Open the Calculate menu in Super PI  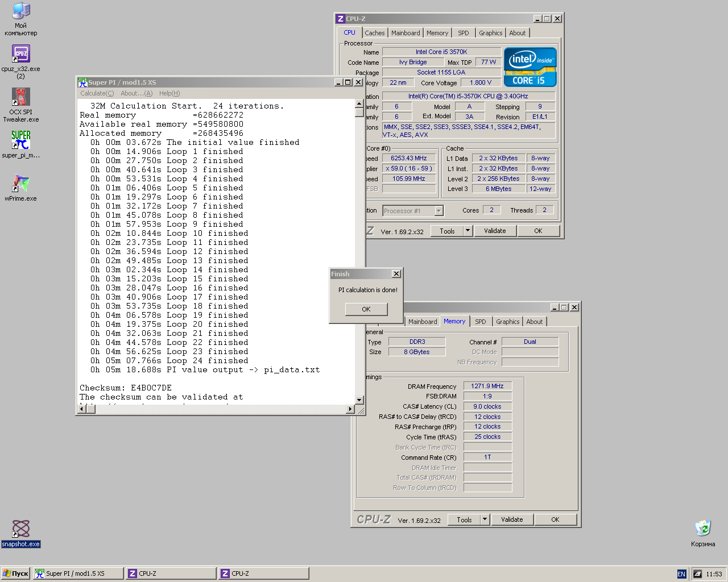[x=97, y=93]
